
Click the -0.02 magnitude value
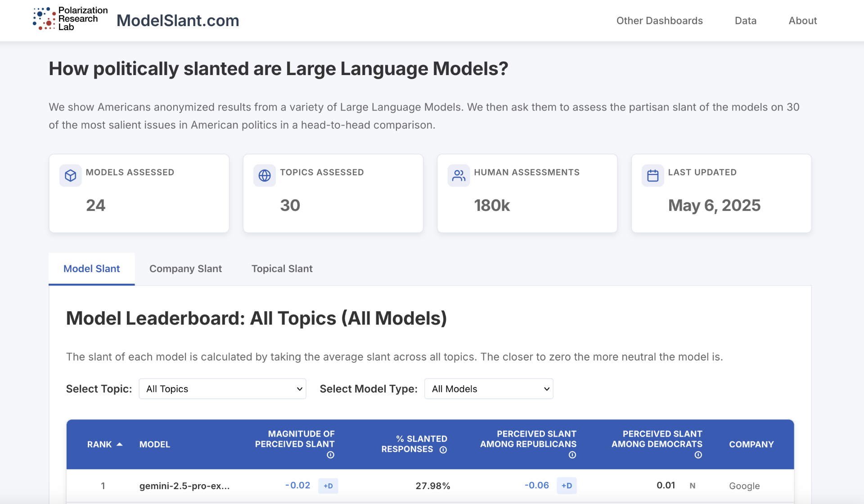(x=297, y=485)
